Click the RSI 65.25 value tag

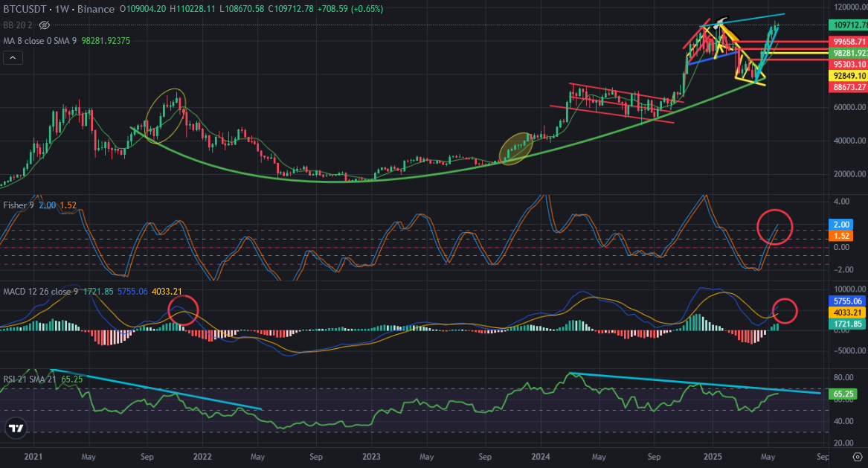(843, 394)
